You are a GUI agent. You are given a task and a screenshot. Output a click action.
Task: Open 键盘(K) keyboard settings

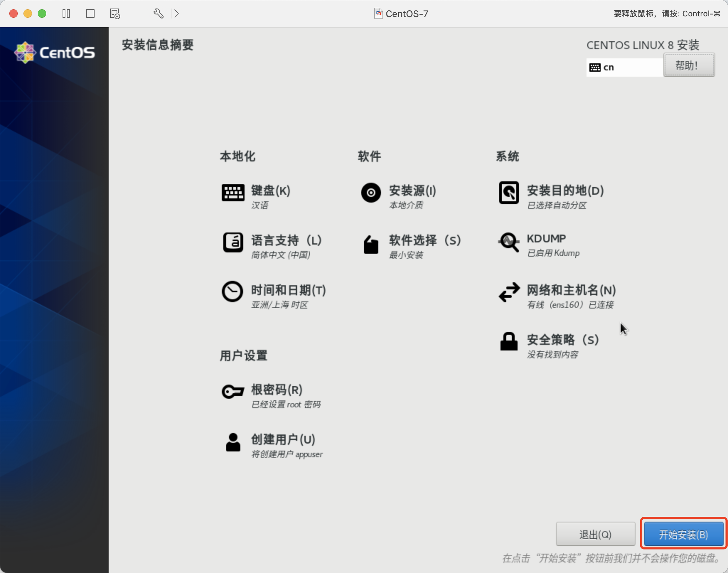271,191
